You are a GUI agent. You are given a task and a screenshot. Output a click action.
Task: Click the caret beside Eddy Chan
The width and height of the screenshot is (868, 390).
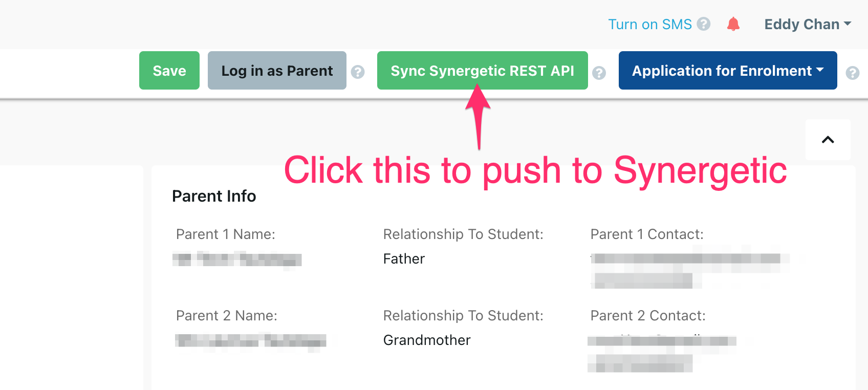tap(848, 23)
